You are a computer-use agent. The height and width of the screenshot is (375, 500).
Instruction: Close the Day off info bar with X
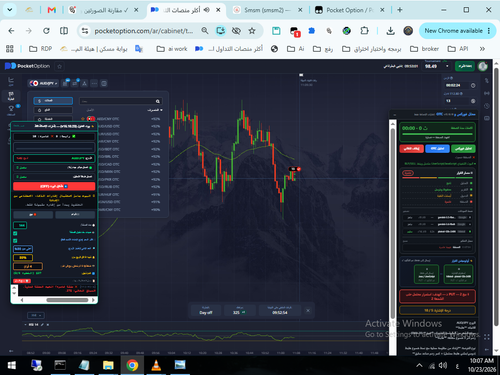(308, 310)
